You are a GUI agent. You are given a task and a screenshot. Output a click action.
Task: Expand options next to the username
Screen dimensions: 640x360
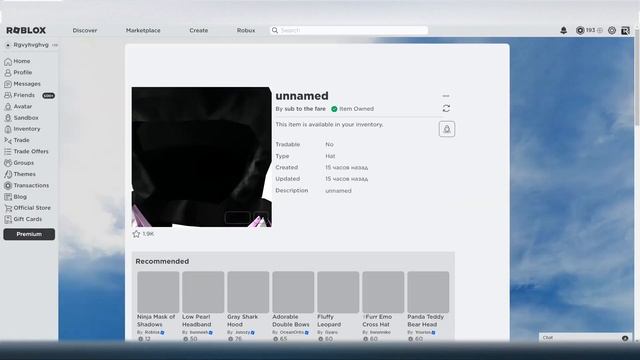click(55, 45)
